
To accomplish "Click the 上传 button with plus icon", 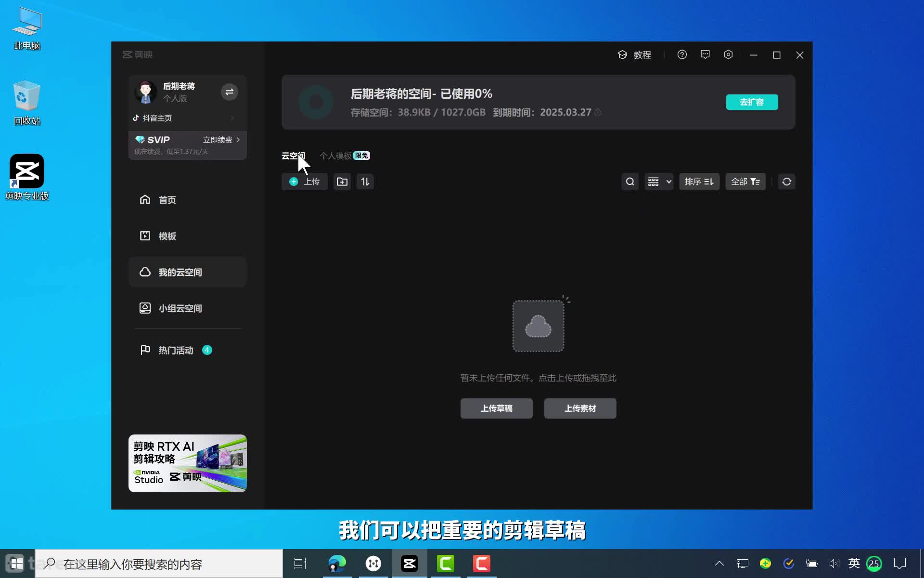I will [304, 182].
